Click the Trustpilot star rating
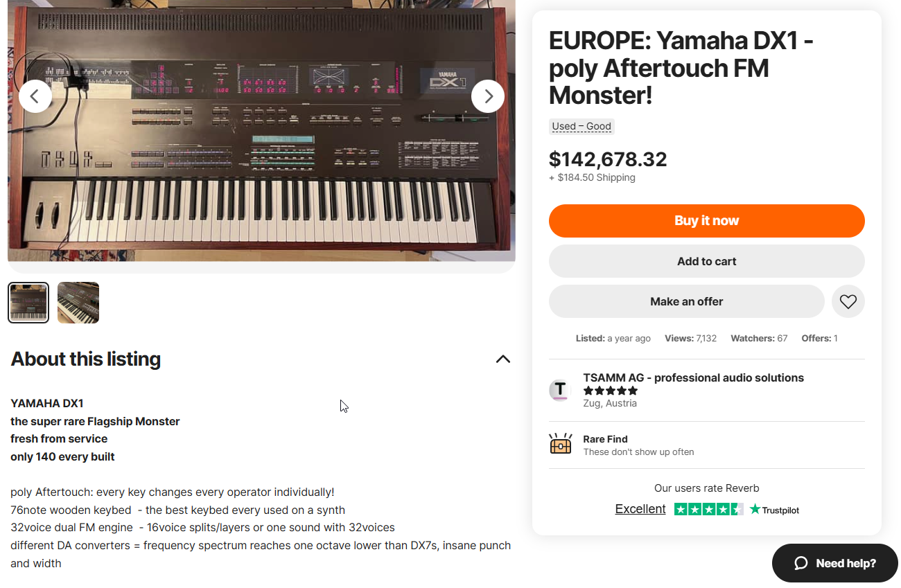 tap(708, 510)
